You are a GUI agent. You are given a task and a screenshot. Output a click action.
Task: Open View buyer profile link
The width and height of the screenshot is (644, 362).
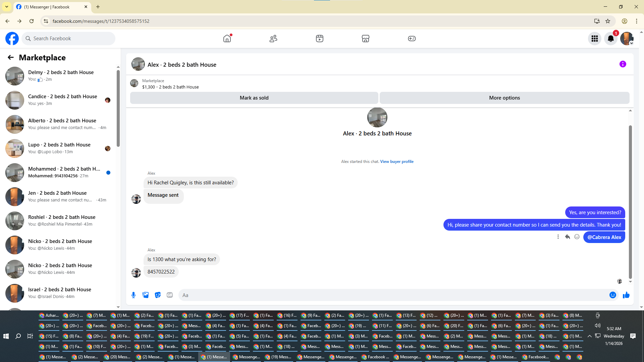[x=396, y=162]
